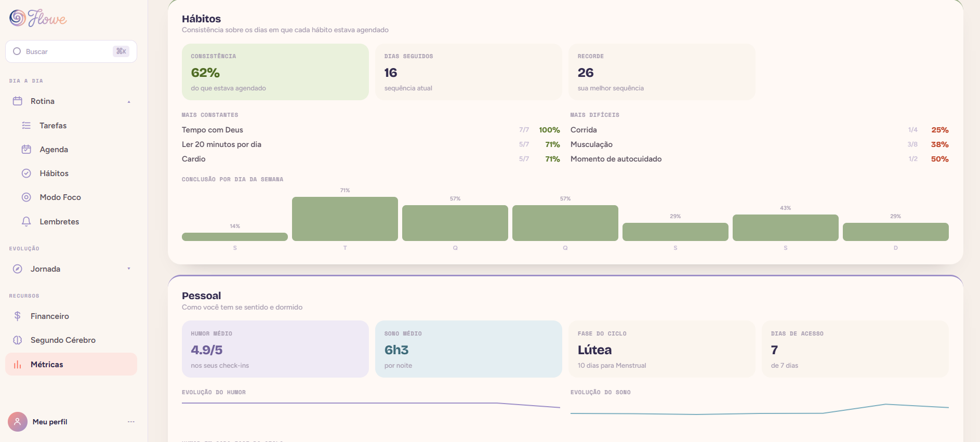Image resolution: width=980 pixels, height=442 pixels.
Task: Click the Flowe logo
Action: pos(38,18)
